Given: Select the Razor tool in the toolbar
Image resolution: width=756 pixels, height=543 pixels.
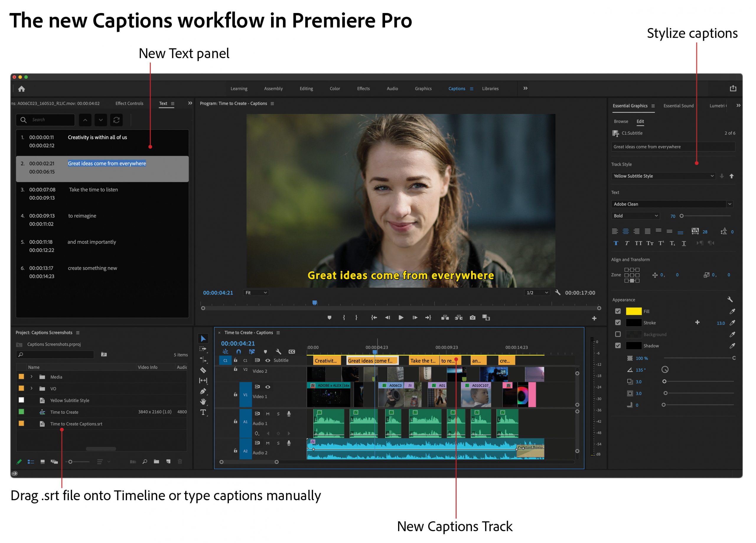Looking at the screenshot, I should (x=203, y=370).
